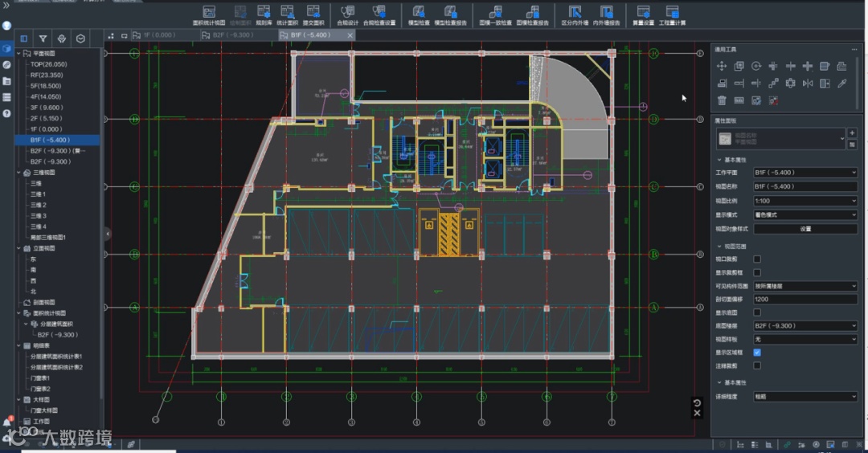Collapse the left panel with the arrow handle
This screenshot has width=868, height=453.
108,234
